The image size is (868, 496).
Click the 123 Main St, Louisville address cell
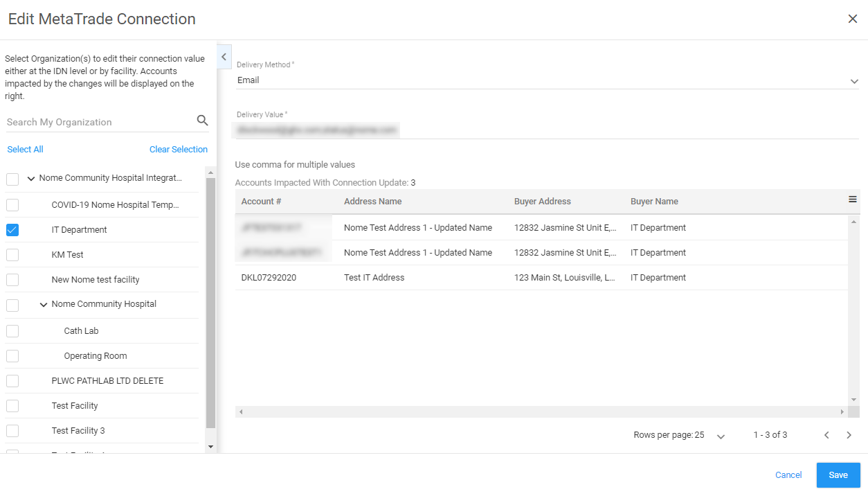tap(566, 278)
